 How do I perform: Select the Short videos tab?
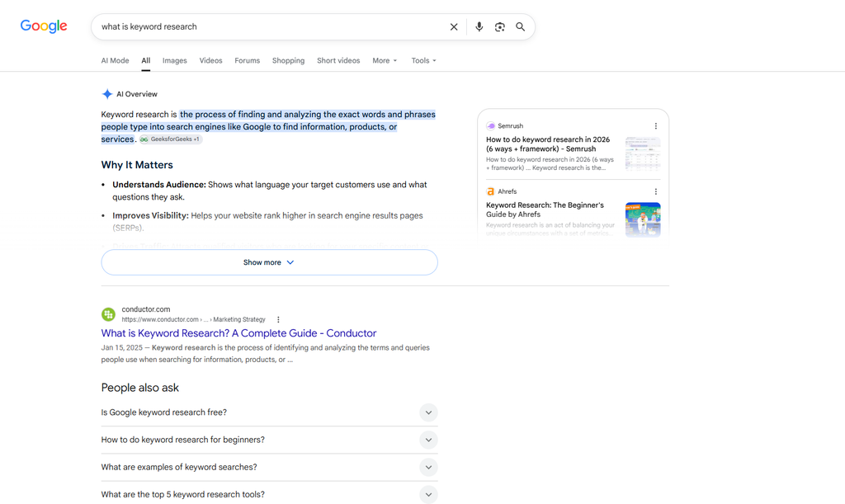coord(338,60)
